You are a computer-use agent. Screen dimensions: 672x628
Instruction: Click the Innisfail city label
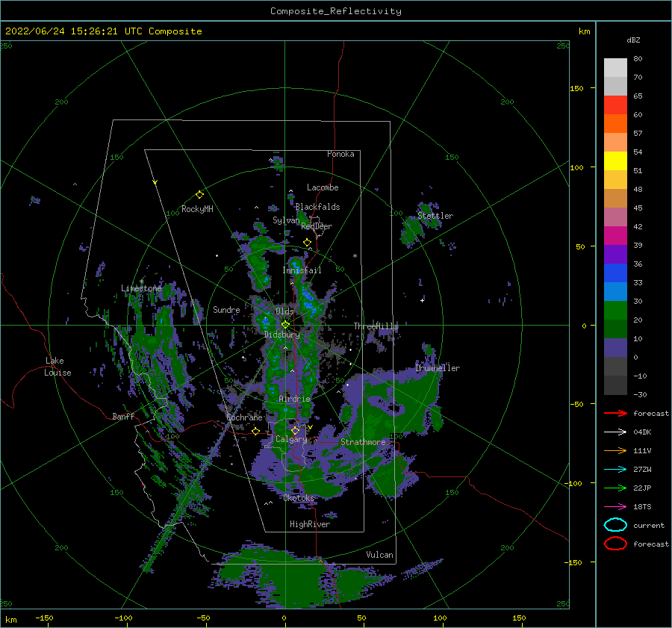coord(302,270)
